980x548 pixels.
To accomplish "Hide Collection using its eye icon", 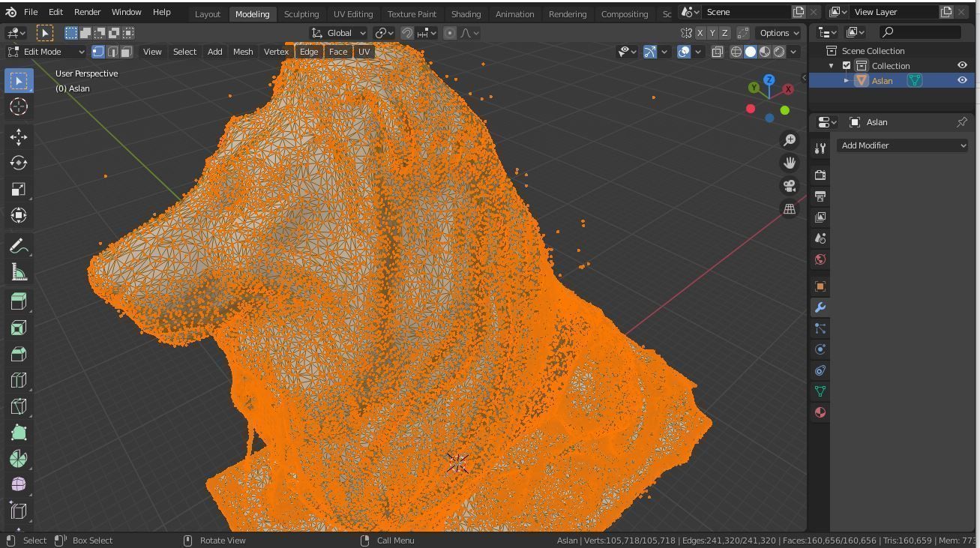I will click(x=962, y=65).
